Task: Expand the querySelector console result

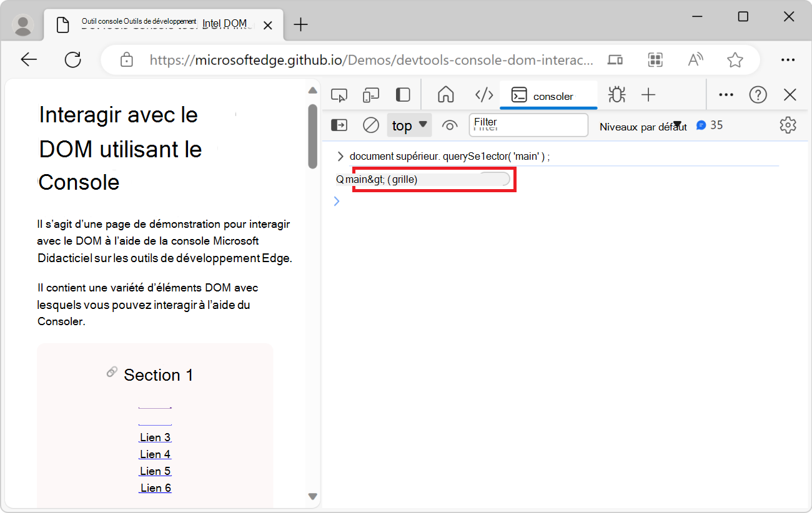Action: coord(340,156)
